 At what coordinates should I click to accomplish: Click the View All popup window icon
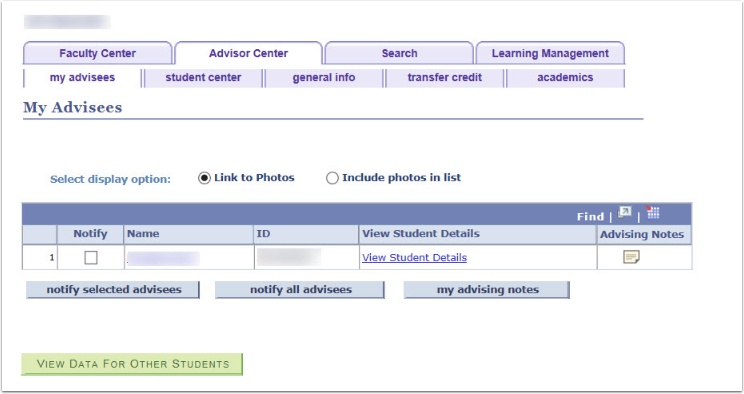pos(625,212)
